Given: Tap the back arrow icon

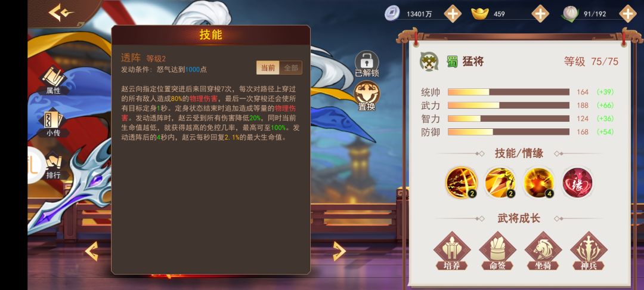Looking at the screenshot, I should [x=60, y=13].
